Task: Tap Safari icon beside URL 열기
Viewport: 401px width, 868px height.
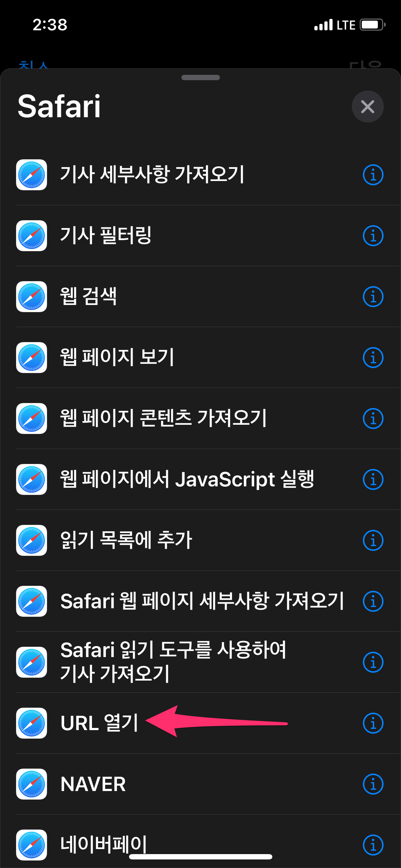Action: point(31,723)
